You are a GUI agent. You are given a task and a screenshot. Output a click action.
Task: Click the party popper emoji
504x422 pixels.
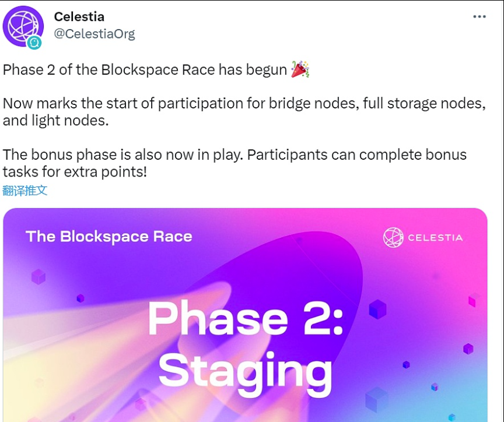pyautogui.click(x=300, y=70)
